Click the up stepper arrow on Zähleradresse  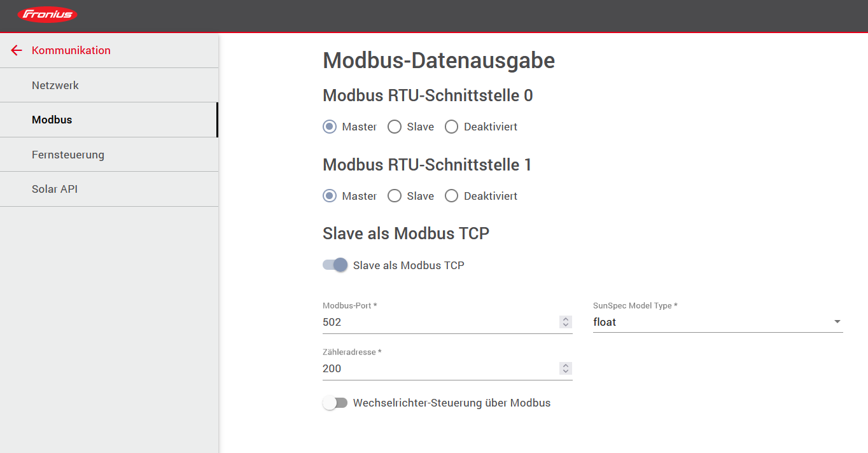[x=565, y=365]
